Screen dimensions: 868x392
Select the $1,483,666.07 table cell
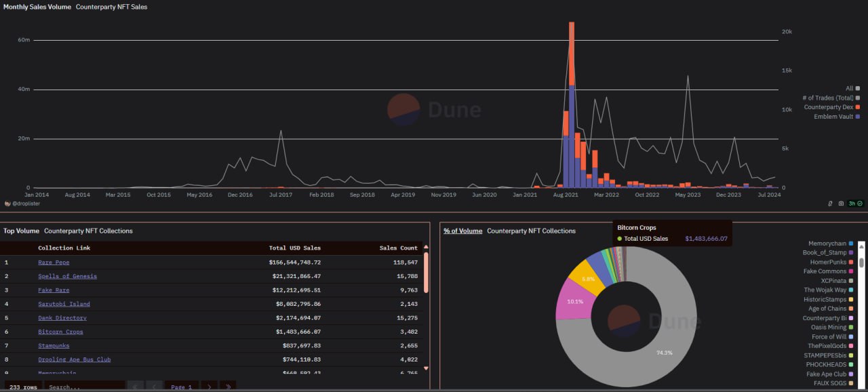[298, 332]
